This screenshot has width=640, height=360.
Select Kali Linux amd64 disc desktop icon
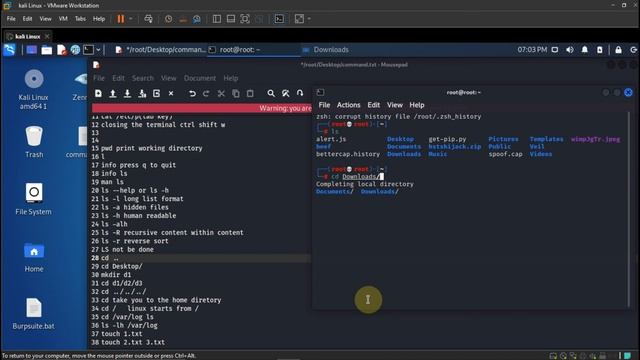pyautogui.click(x=33, y=90)
